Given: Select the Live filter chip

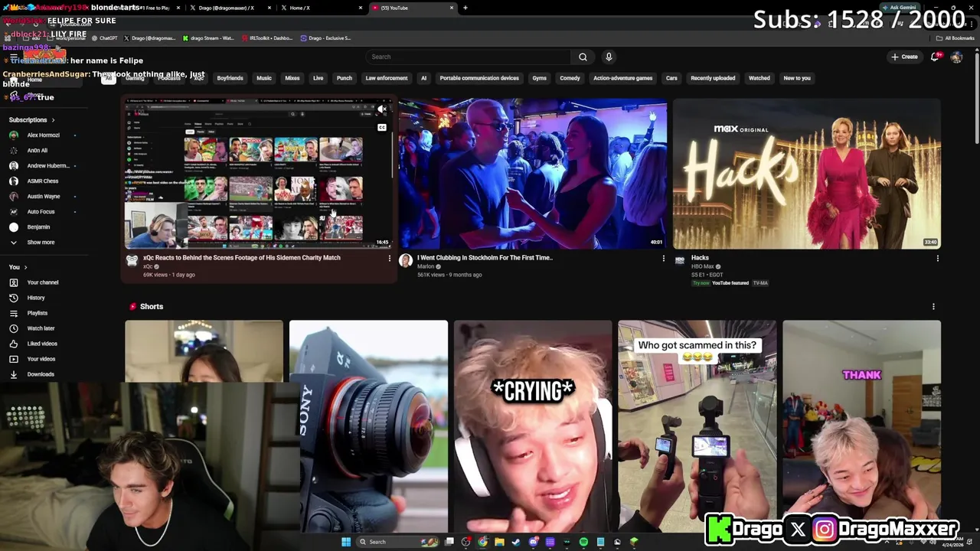Looking at the screenshot, I should pos(318,78).
